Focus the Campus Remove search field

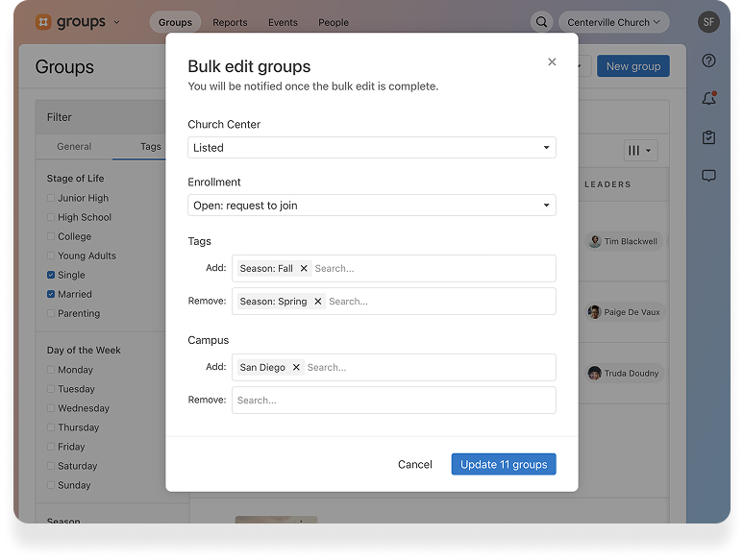click(394, 401)
